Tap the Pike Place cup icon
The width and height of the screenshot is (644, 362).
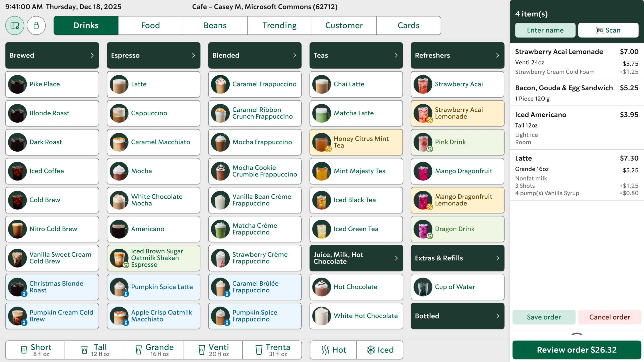[17, 84]
